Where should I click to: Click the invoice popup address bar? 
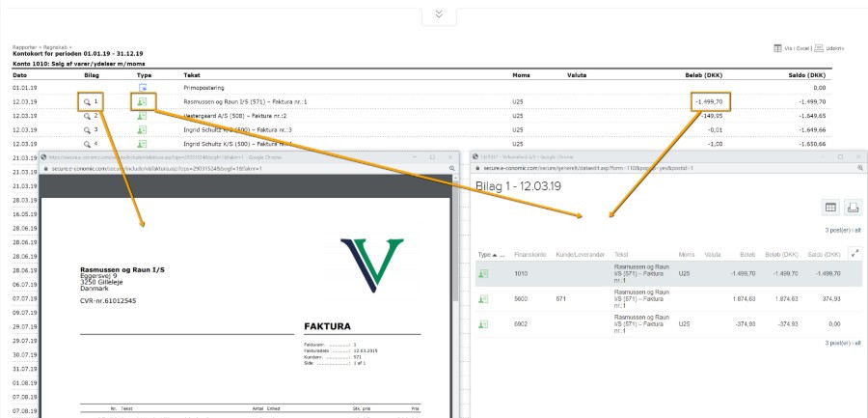(241, 168)
